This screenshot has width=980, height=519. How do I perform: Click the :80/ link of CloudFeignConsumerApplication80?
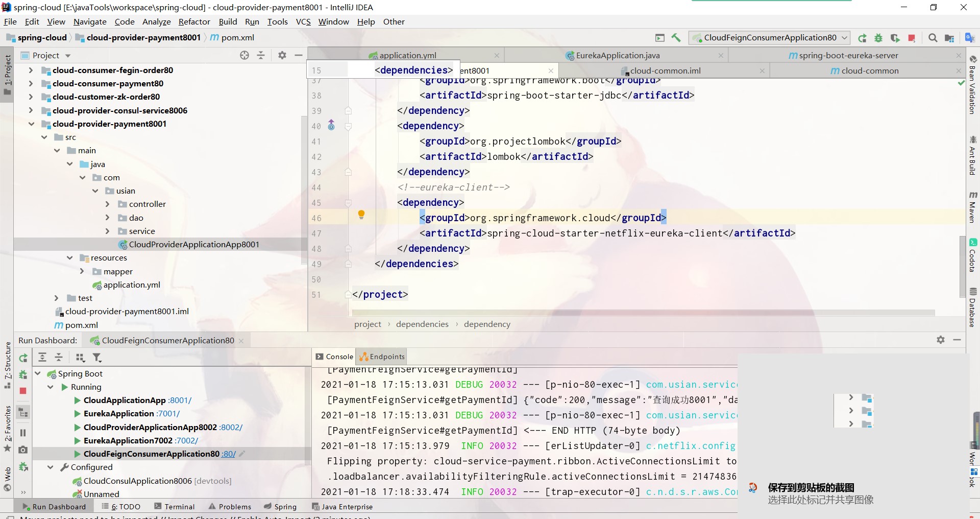229,454
